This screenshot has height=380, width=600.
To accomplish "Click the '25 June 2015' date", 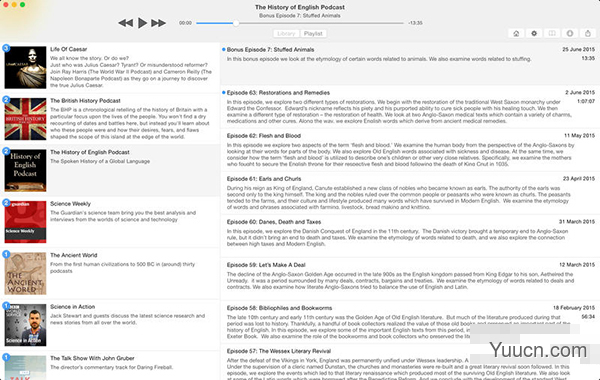I will click(x=578, y=49).
